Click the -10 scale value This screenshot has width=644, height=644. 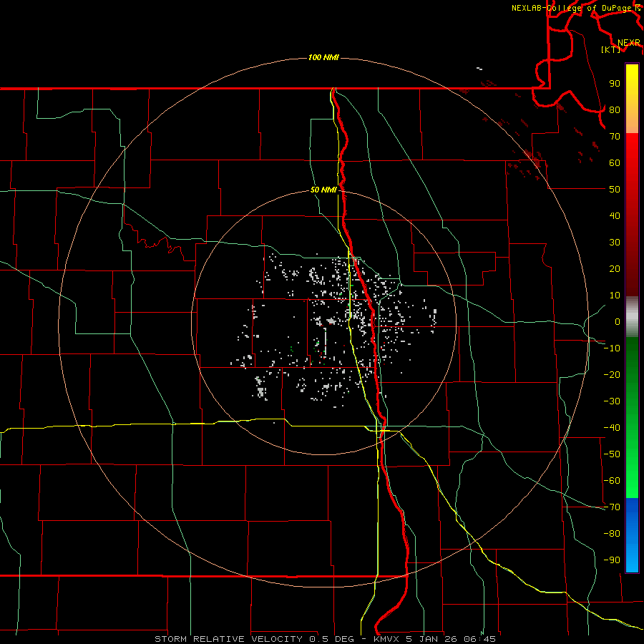pyautogui.click(x=612, y=348)
